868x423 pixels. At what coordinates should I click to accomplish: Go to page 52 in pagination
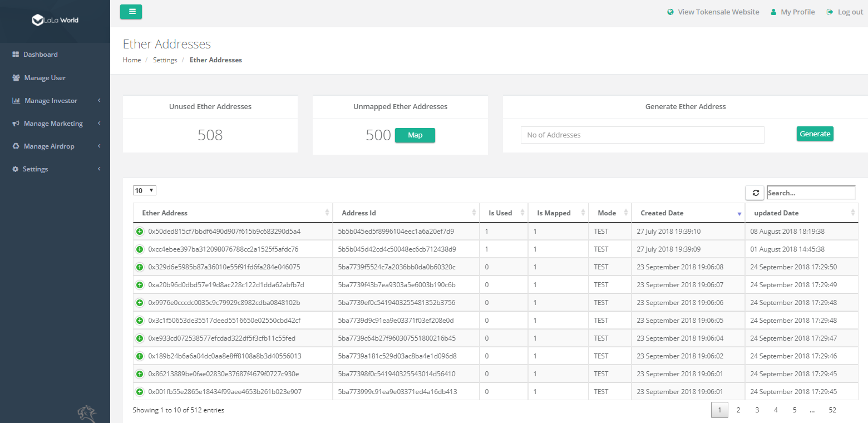pos(832,410)
